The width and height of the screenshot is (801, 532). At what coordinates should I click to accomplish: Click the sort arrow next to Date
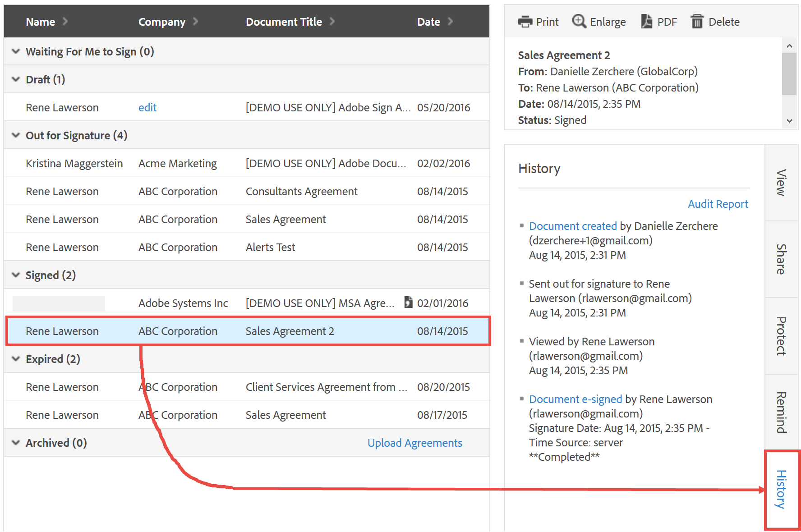[450, 21]
